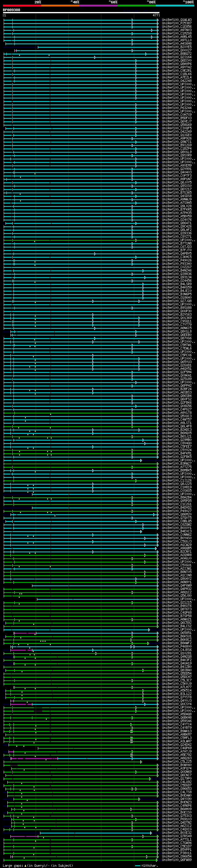The height and width of the screenshot is (868, 197).
Task: Select the hit UniRef100_Q00X27
Action: (177, 50)
